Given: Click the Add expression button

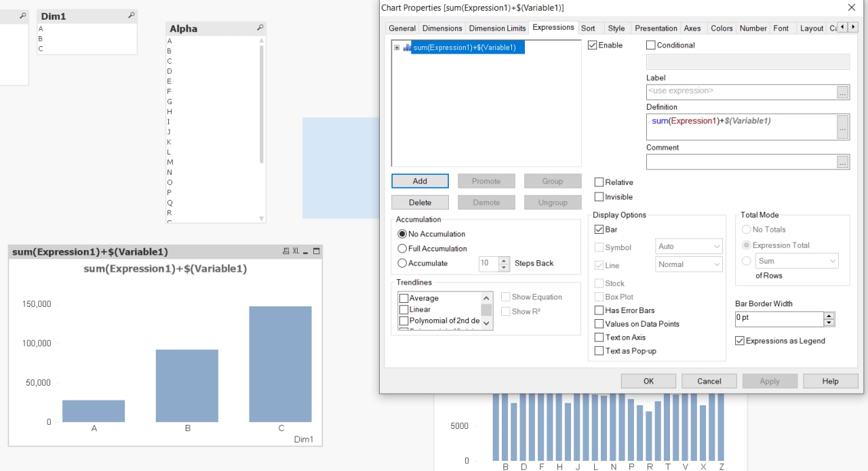Looking at the screenshot, I should coord(420,181).
